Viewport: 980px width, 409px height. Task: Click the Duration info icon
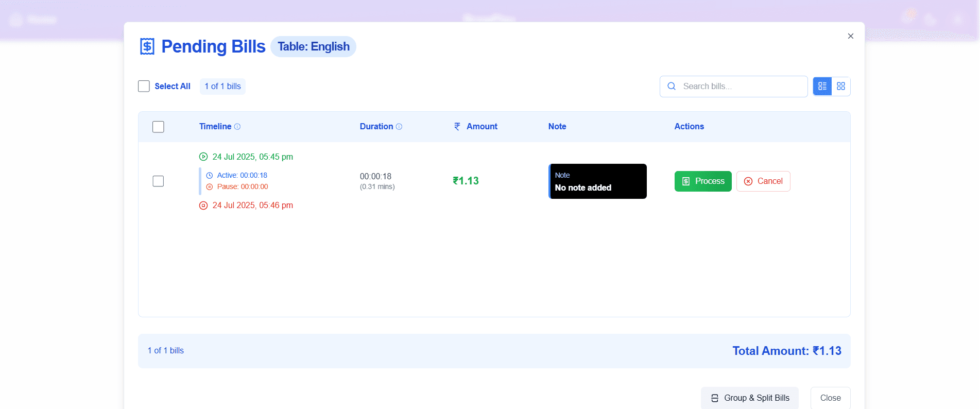point(399,127)
